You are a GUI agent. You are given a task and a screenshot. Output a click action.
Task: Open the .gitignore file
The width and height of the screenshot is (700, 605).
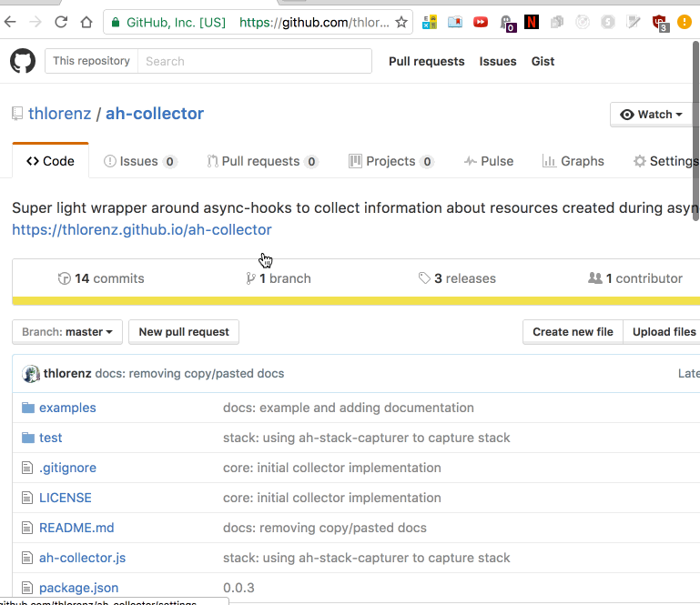pyautogui.click(x=68, y=468)
